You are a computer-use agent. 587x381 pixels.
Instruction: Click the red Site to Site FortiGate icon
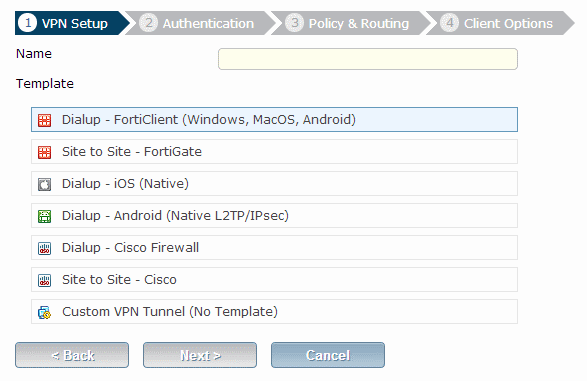pyautogui.click(x=44, y=152)
